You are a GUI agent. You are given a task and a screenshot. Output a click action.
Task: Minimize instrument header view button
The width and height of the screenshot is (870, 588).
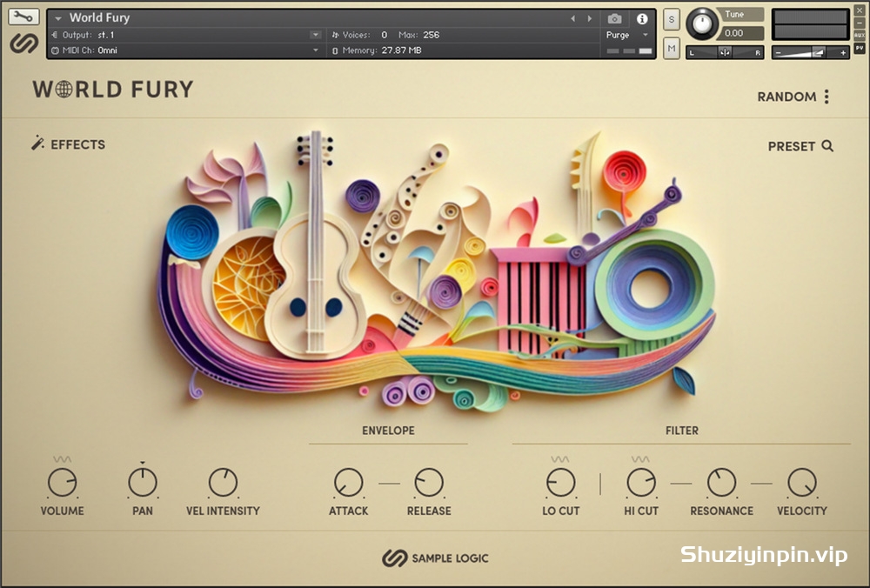pos(860,23)
